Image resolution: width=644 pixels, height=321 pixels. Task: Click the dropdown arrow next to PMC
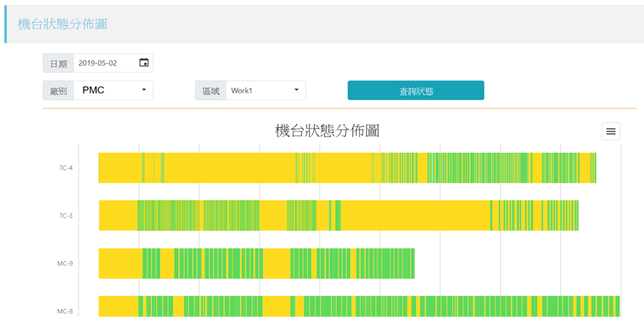click(x=144, y=90)
